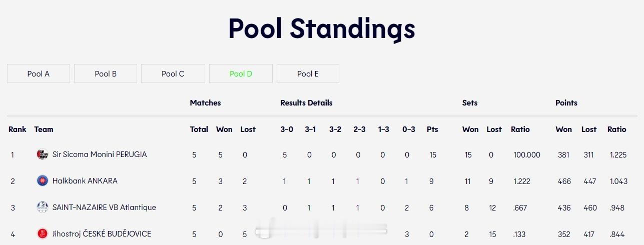Click the Pts column header
Viewport: 644px width, 245px height.
pos(432,129)
